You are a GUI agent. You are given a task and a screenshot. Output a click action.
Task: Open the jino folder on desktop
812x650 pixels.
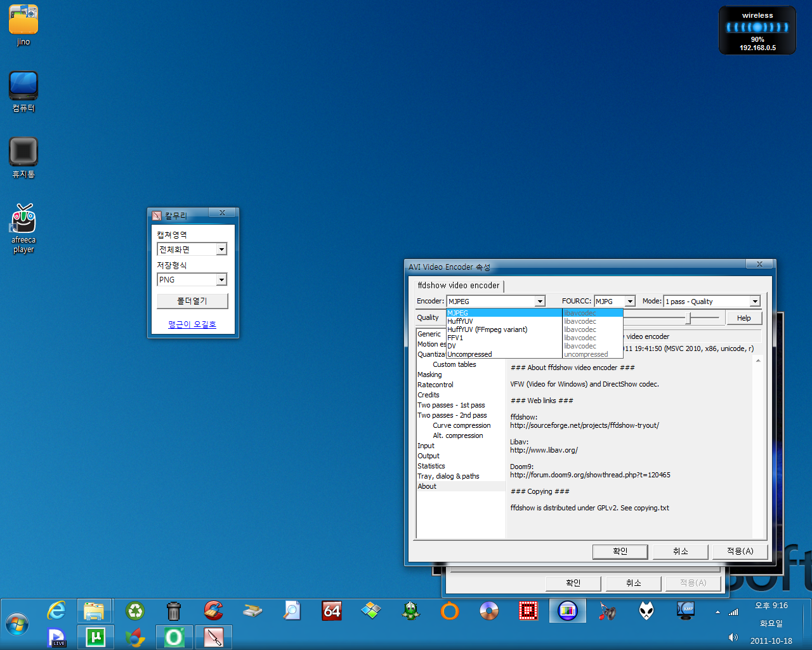pyautogui.click(x=23, y=25)
